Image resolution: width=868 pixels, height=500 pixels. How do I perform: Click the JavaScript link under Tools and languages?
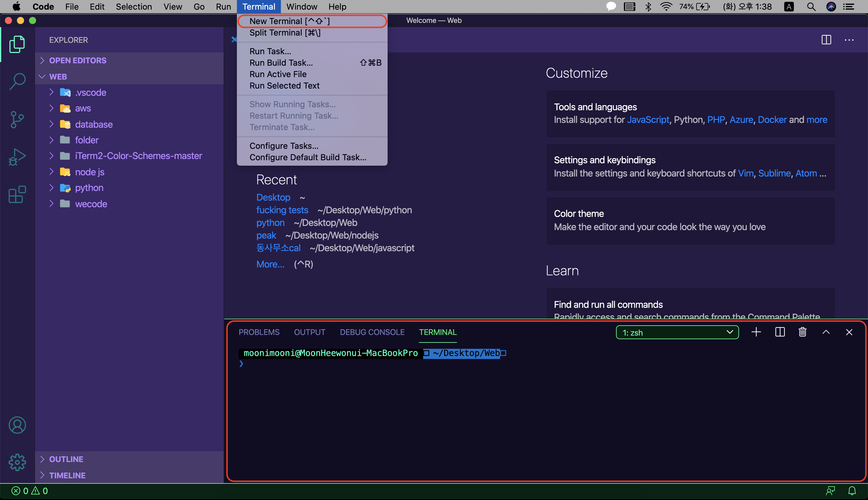(x=648, y=120)
